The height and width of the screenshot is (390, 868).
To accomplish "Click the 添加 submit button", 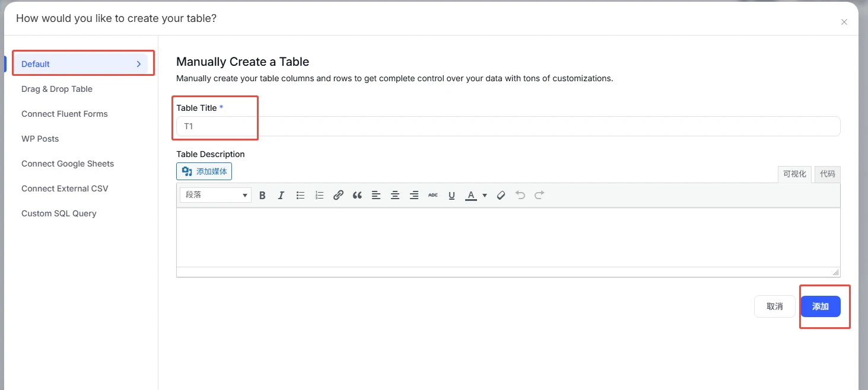I will click(820, 306).
